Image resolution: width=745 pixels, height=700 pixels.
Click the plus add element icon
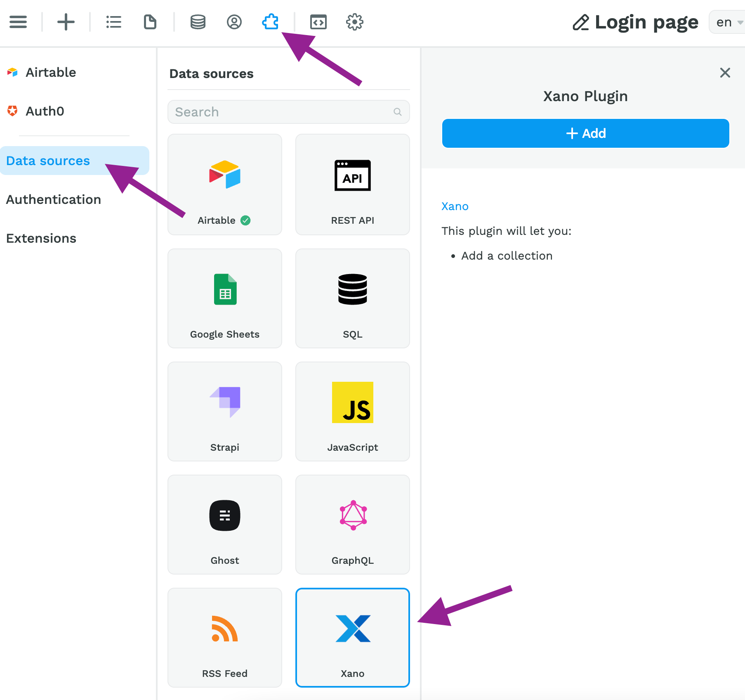(x=66, y=22)
